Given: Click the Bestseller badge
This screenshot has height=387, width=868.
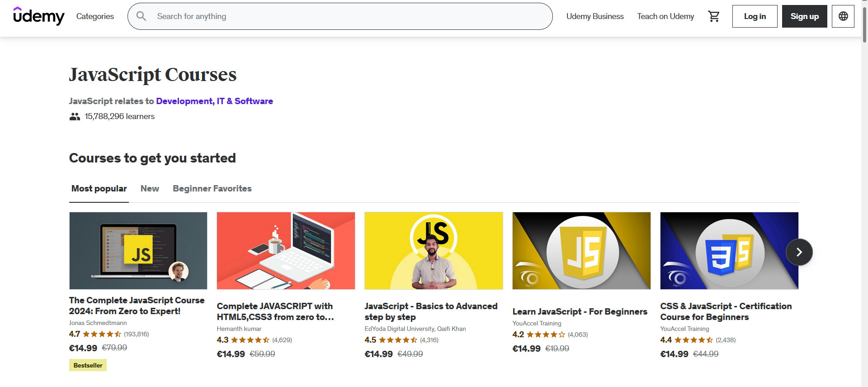Looking at the screenshot, I should point(88,365).
